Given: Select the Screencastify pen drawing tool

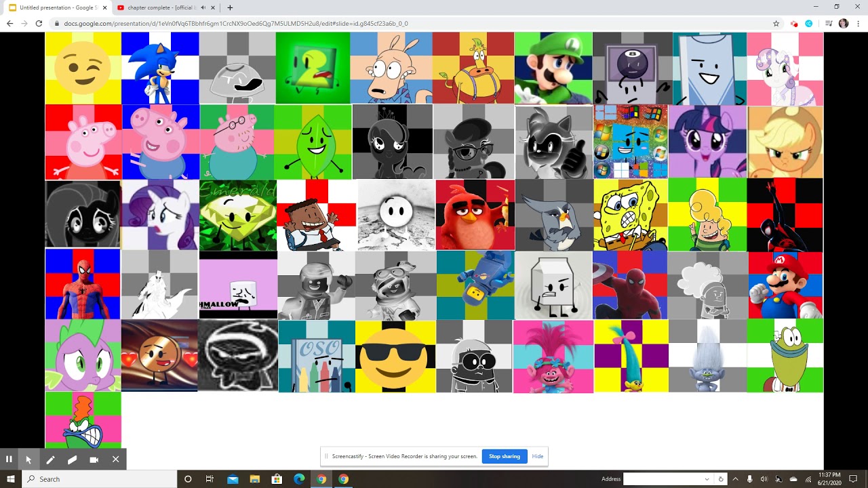Looking at the screenshot, I should [50, 459].
